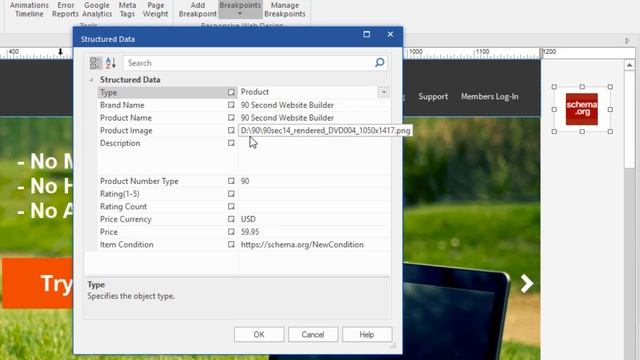This screenshot has height=360, width=640.
Task: Click the Rating Count value field
Action: click(314, 206)
